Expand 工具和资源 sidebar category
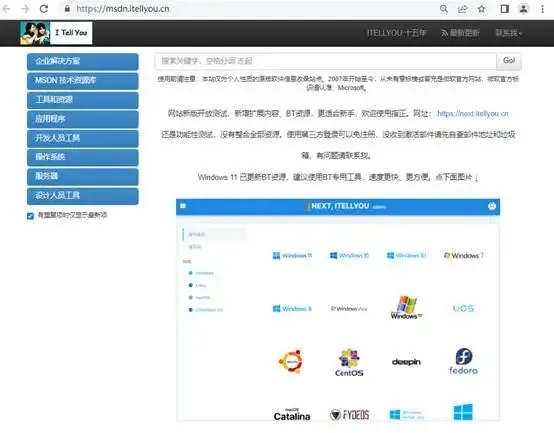Viewport: 554px width, 433px height. [83, 100]
